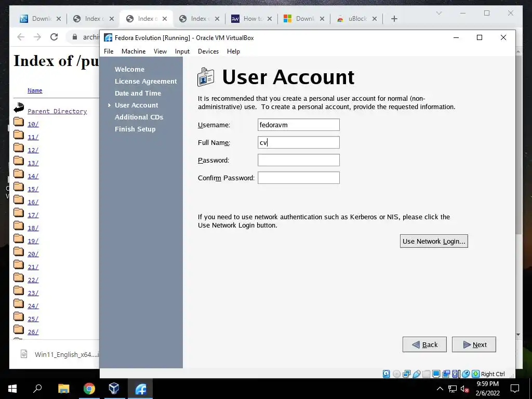The image size is (532, 399).
Task: Click the VirtualBox window title bar Fedora icon
Action: tap(108, 37)
